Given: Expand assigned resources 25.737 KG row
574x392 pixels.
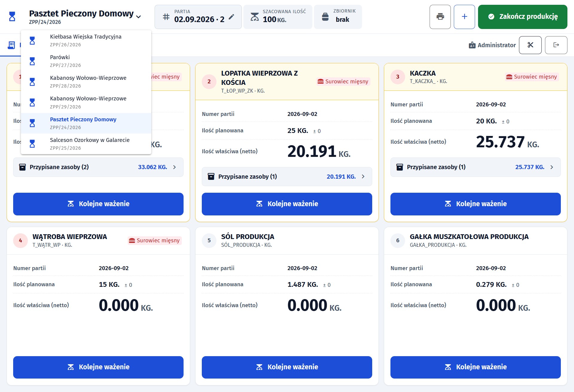Looking at the screenshot, I should tap(476, 167).
